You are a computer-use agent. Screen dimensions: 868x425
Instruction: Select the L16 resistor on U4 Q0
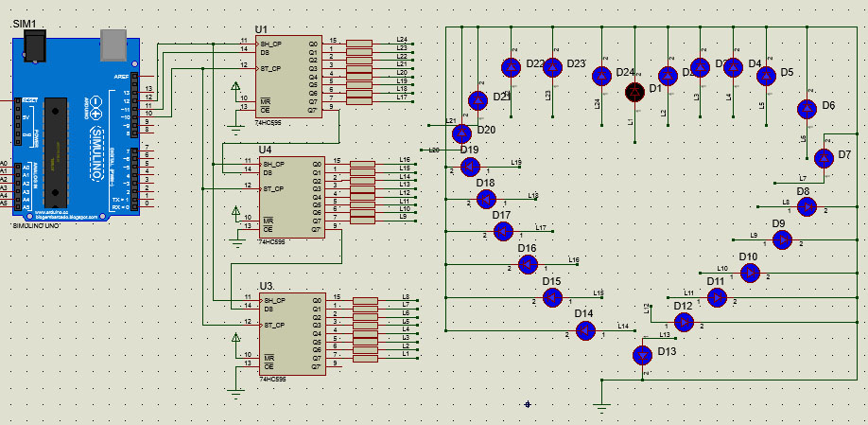[x=362, y=164]
